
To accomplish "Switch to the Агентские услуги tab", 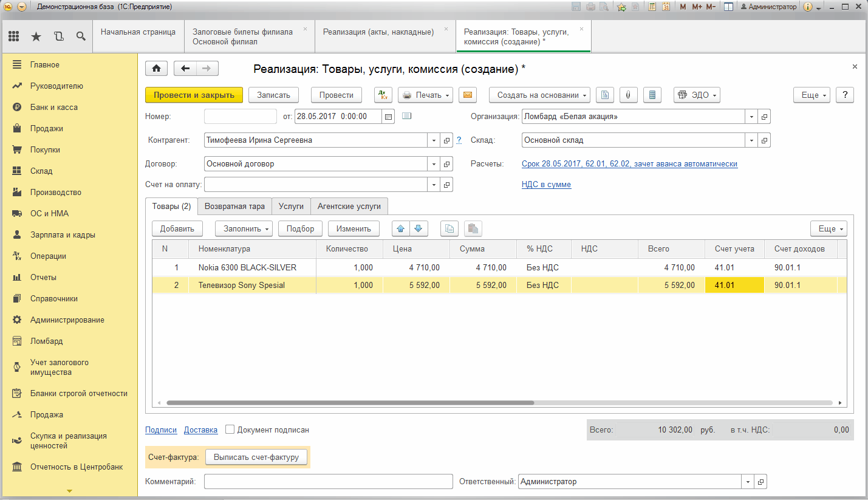I will 349,207.
